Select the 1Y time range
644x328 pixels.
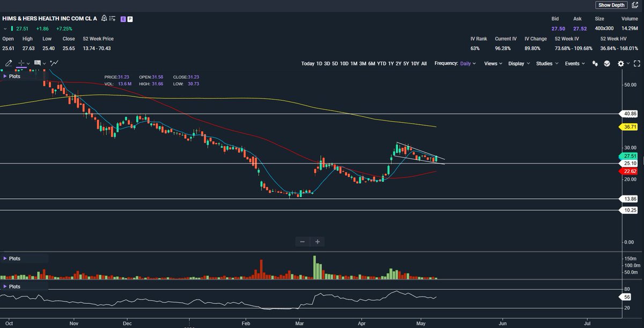391,63
